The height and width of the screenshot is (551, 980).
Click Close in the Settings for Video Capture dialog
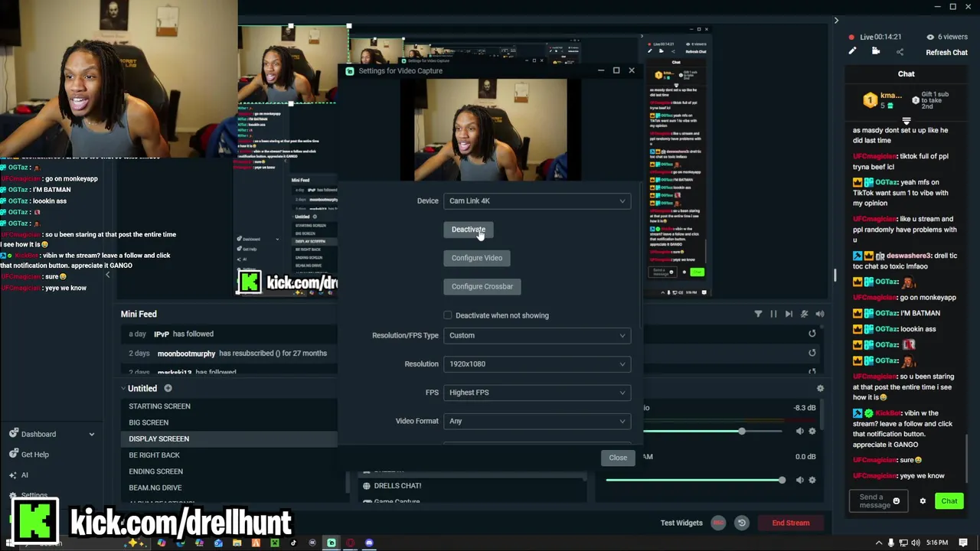[618, 458]
